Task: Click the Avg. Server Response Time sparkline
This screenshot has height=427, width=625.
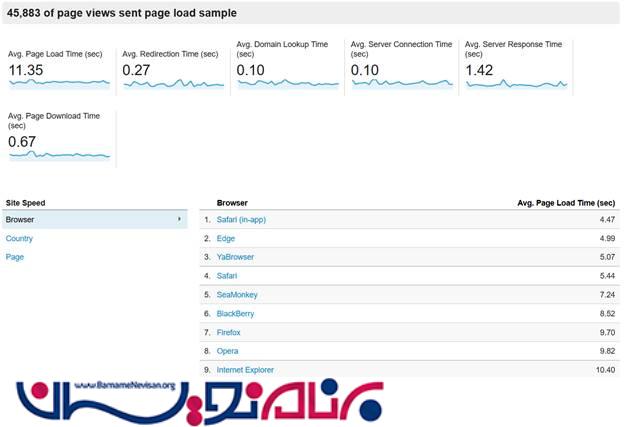Action: [517, 84]
